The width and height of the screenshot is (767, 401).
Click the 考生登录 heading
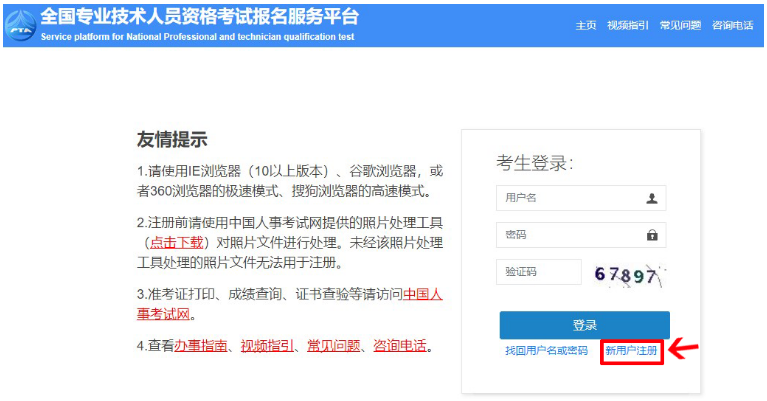(535, 163)
